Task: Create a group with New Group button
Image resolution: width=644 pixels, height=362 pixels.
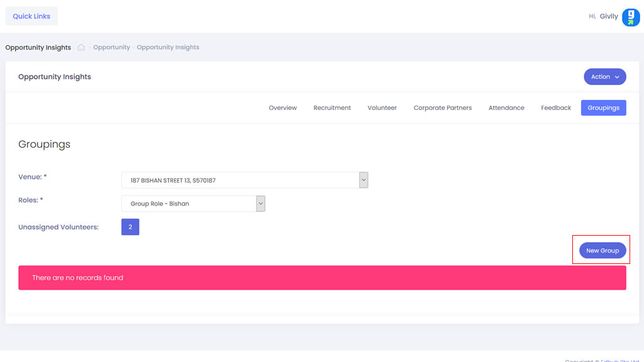Action: tap(602, 251)
